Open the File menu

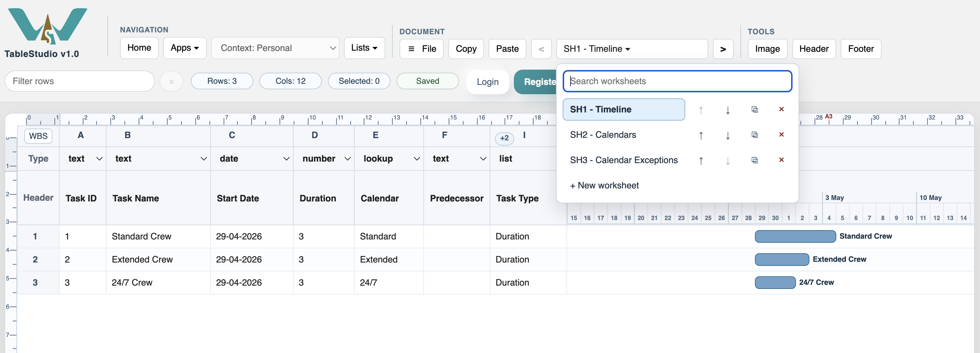coord(421,49)
